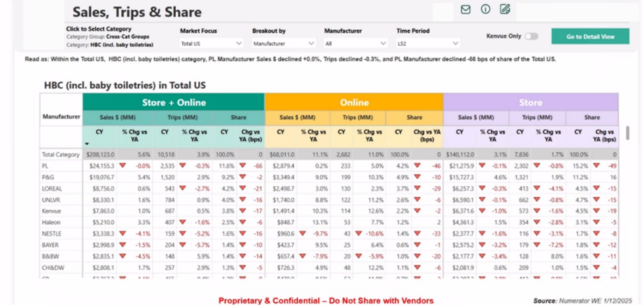Expand the Market Focus dropdown
Image resolution: width=644 pixels, height=306 pixels.
coord(211,43)
